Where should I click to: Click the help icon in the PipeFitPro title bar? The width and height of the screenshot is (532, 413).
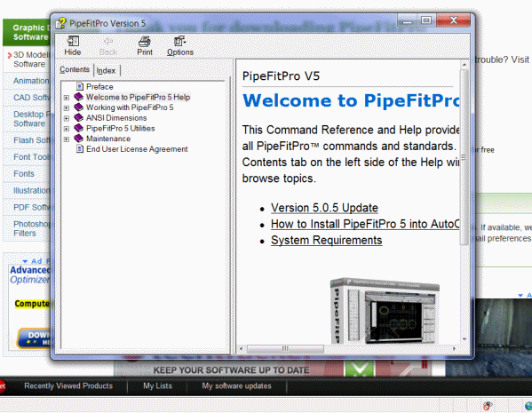[60, 23]
